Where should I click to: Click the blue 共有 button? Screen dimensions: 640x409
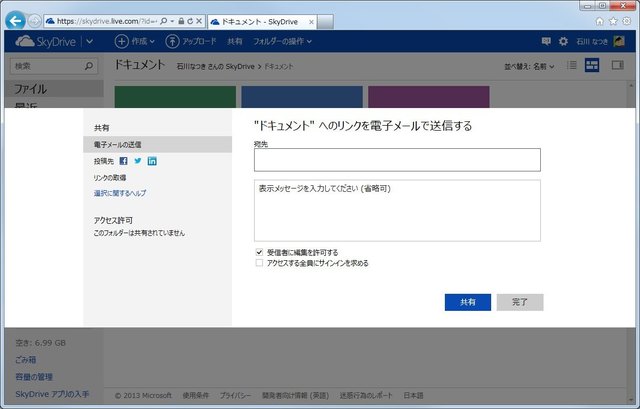pyautogui.click(x=468, y=302)
